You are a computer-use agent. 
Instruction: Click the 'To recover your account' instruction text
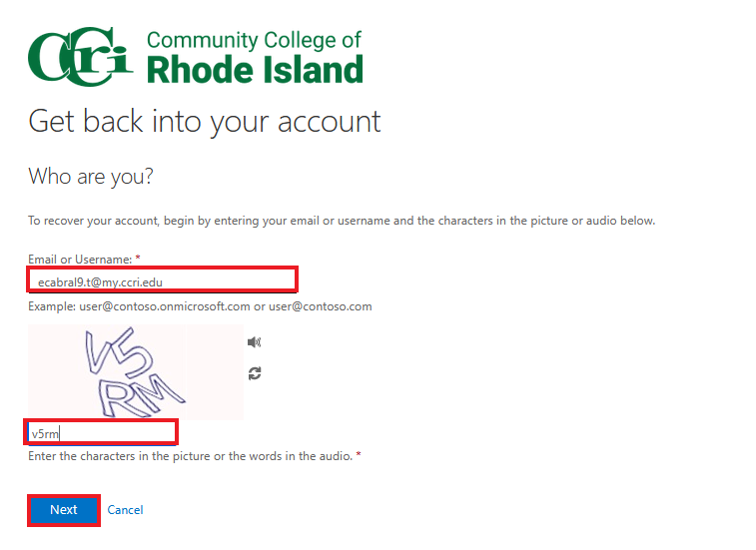click(x=341, y=221)
